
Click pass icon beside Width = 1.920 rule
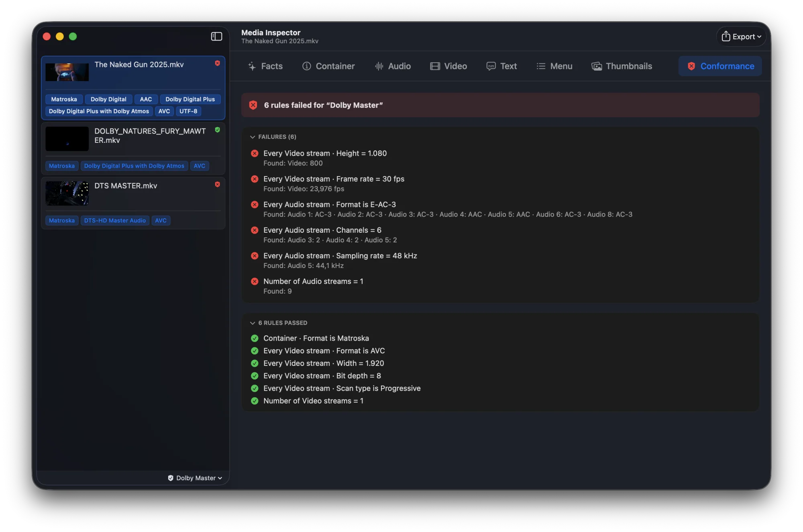255,363
